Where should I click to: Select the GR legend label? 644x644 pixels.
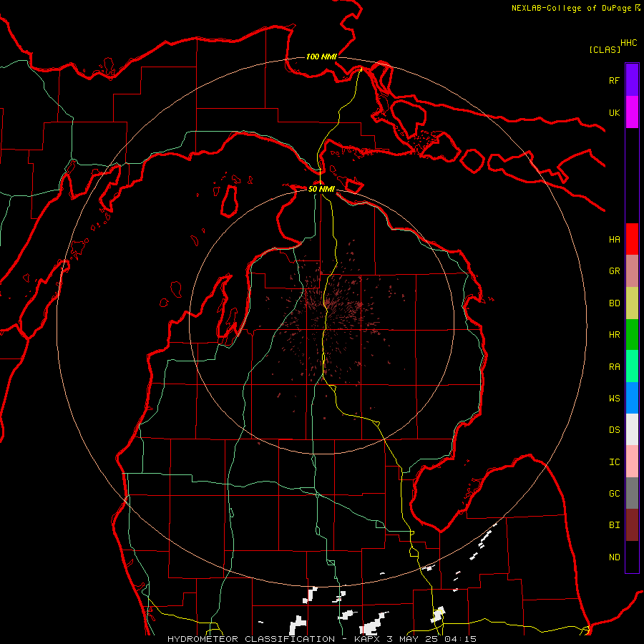click(x=614, y=271)
